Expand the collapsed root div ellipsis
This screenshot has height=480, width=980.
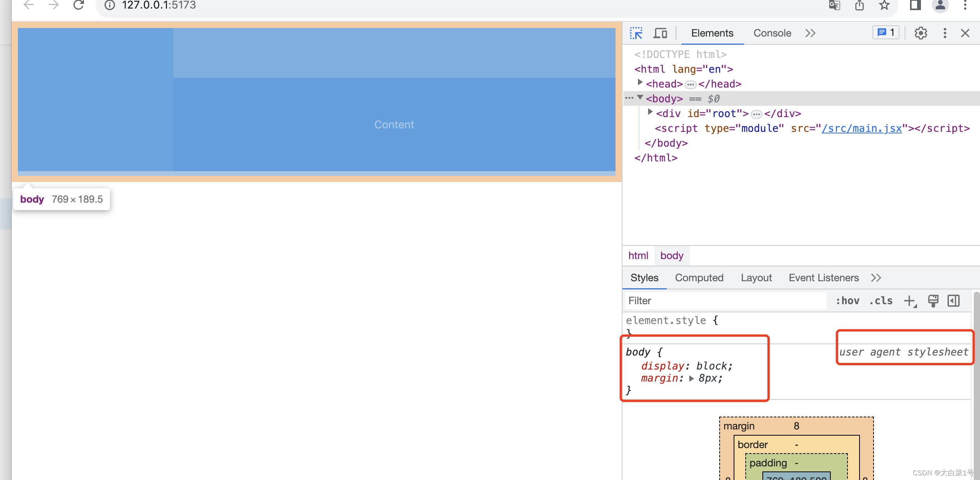(x=756, y=114)
